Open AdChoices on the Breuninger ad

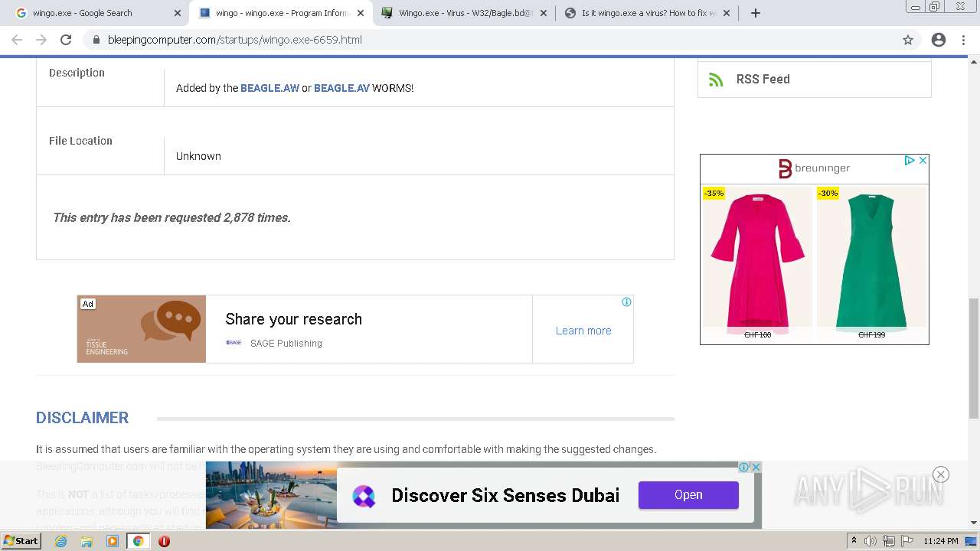click(910, 160)
